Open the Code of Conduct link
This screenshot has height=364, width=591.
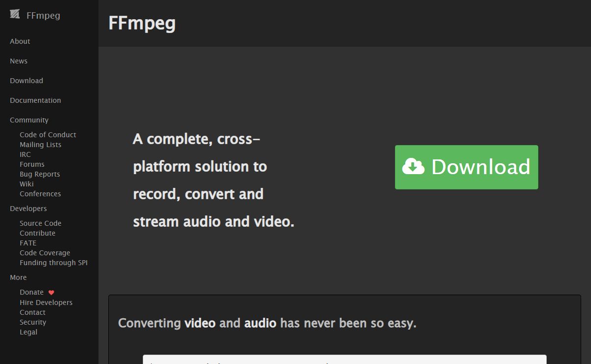(48, 135)
